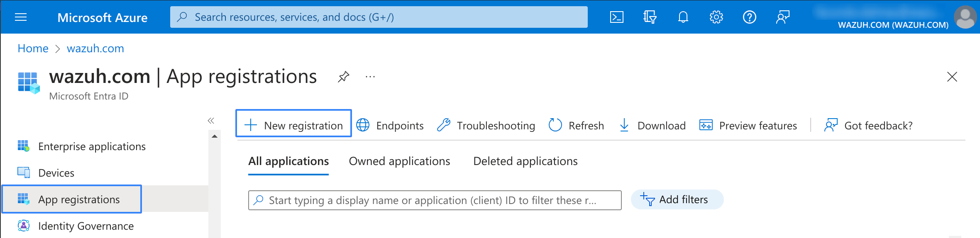Open Preview features
980x238 pixels.
tap(748, 125)
